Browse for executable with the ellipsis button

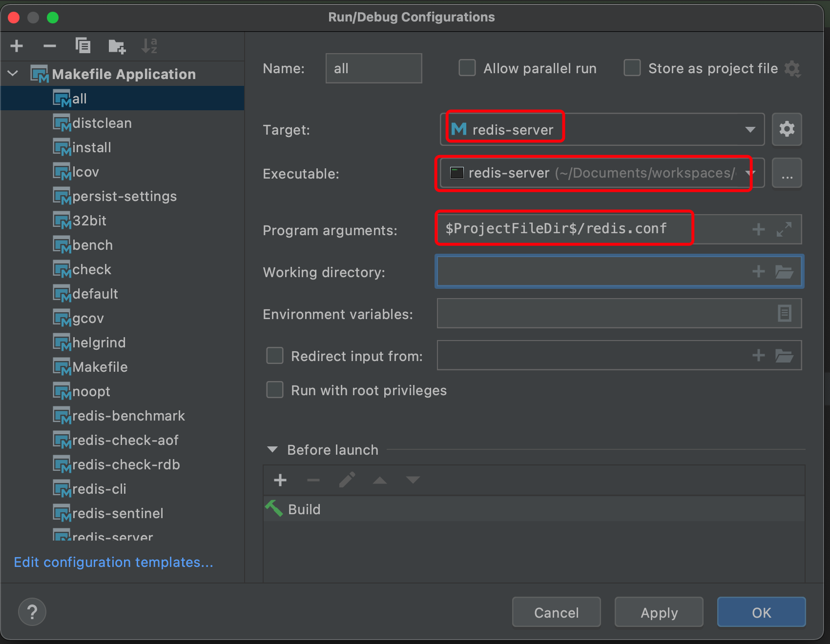[x=787, y=173]
